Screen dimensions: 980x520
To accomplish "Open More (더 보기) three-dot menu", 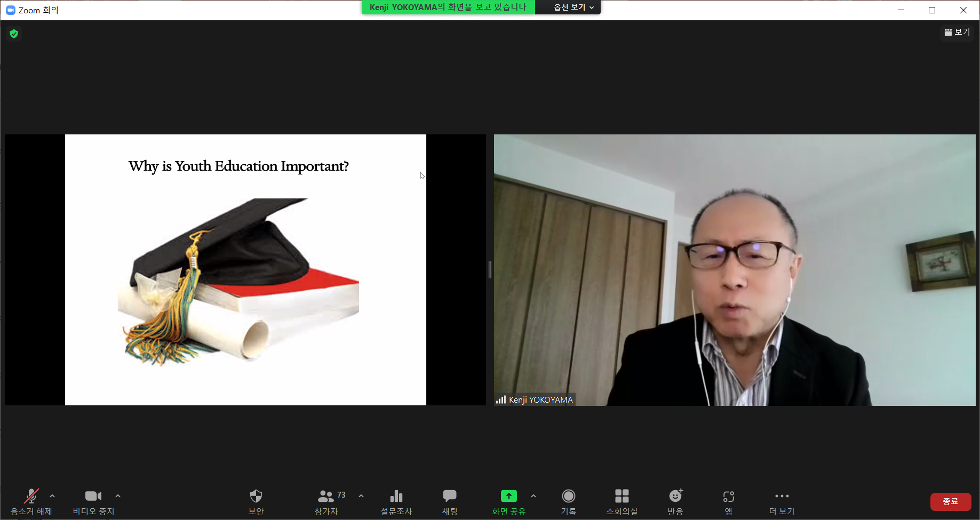I will [782, 502].
